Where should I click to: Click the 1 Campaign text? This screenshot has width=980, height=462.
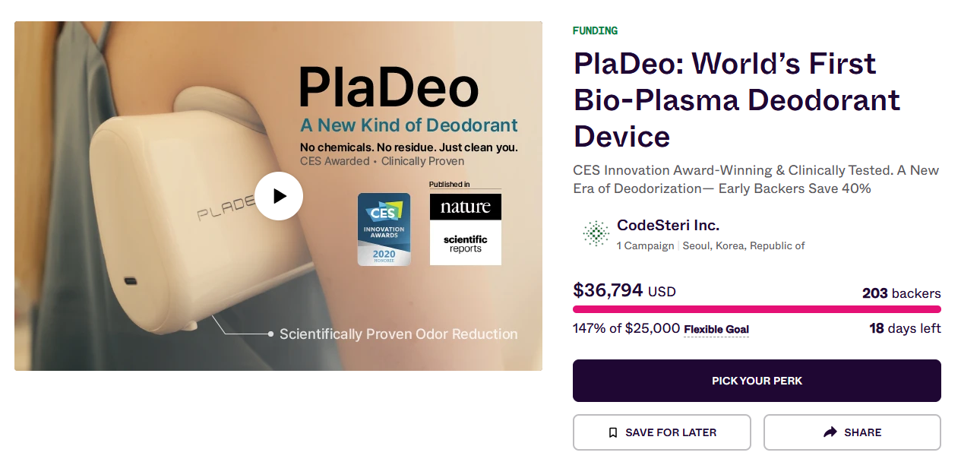pyautogui.click(x=645, y=245)
